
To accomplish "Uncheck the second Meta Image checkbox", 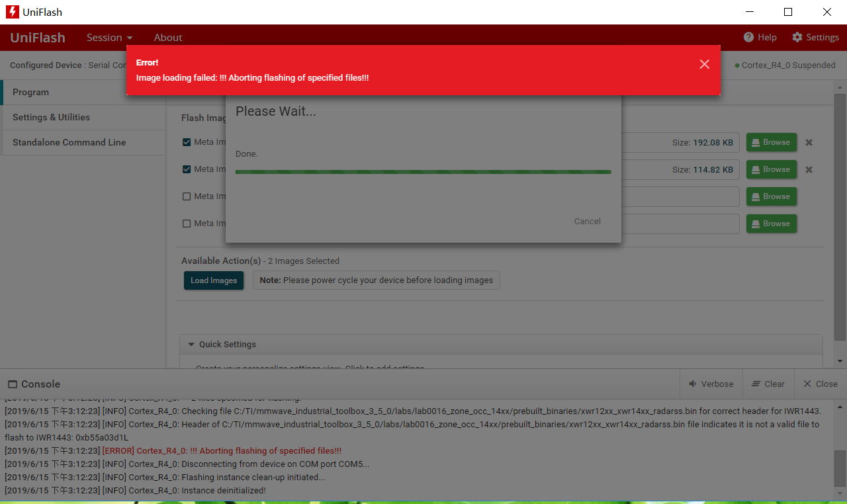I will (x=187, y=169).
